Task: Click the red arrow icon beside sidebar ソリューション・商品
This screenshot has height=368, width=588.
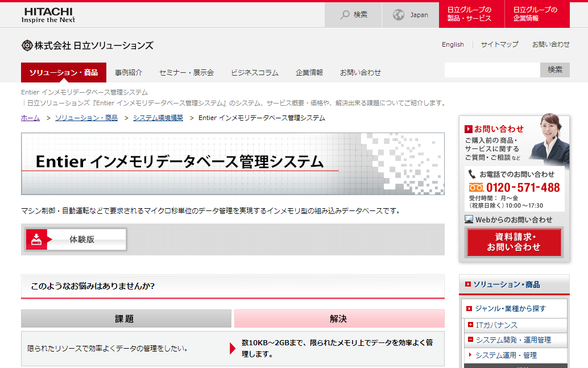Action: coord(467,284)
